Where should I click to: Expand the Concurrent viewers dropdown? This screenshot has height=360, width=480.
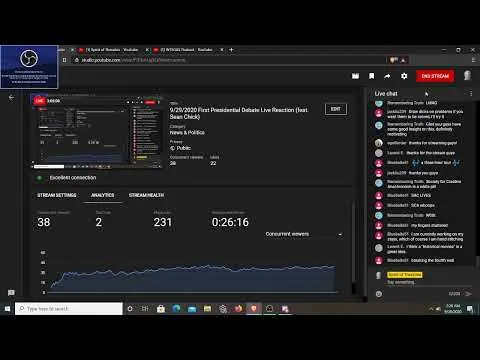pos(304,234)
